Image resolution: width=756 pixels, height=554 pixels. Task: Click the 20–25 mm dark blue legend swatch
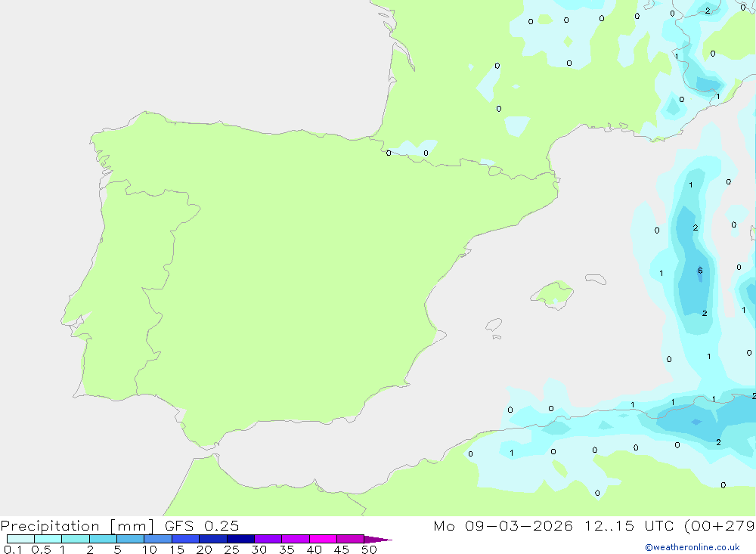point(213,539)
